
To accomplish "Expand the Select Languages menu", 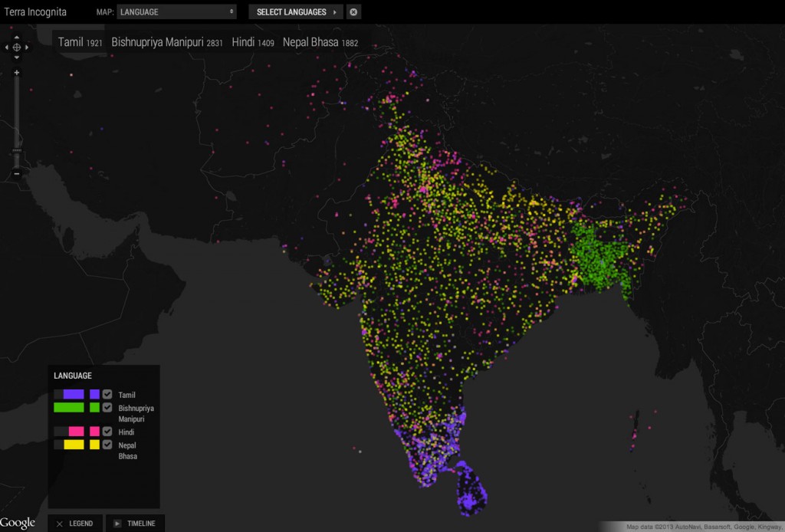I will coord(296,12).
